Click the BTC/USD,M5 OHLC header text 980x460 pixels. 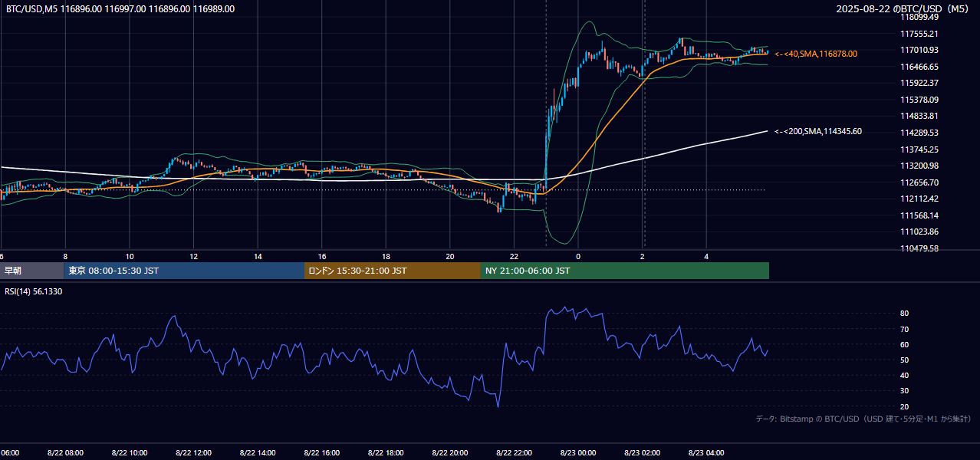pos(120,8)
